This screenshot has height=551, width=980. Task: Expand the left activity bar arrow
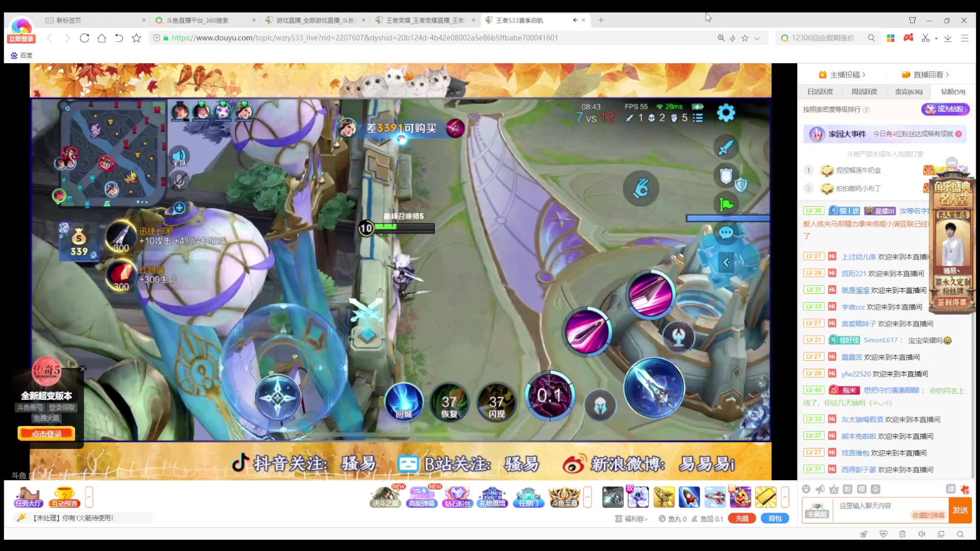(x=89, y=497)
